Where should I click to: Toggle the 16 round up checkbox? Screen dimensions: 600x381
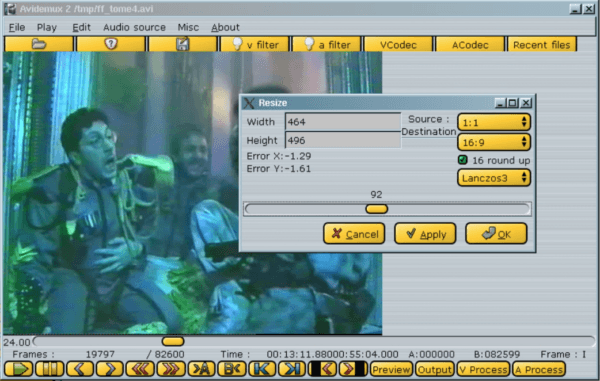coord(463,160)
